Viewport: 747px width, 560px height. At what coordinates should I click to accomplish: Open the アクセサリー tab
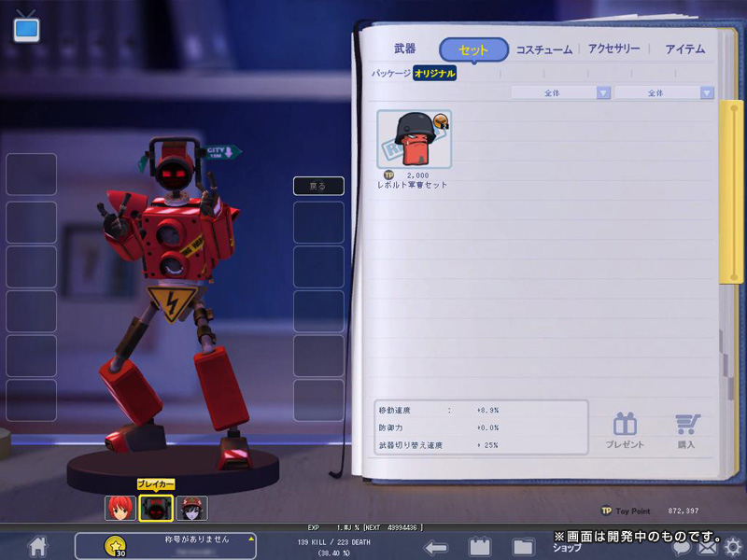(613, 49)
